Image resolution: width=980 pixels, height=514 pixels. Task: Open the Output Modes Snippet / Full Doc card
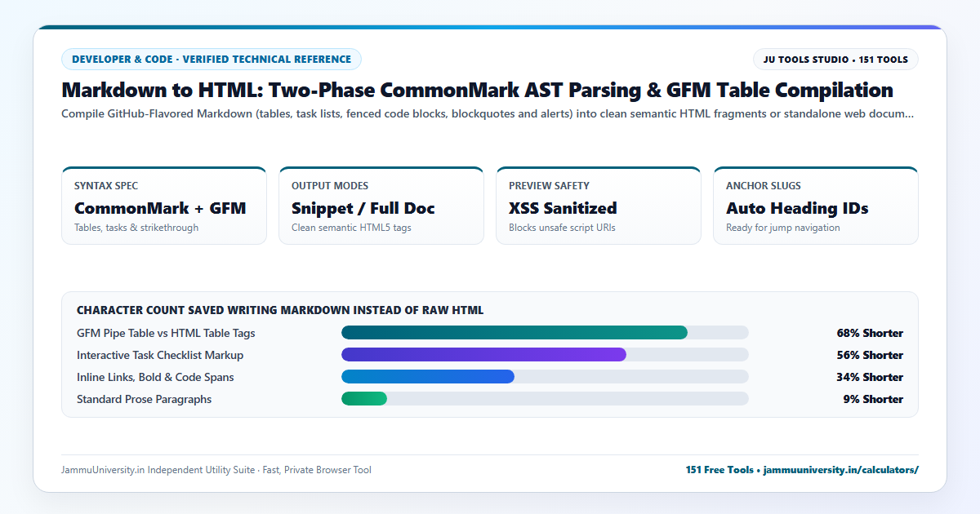click(x=381, y=206)
